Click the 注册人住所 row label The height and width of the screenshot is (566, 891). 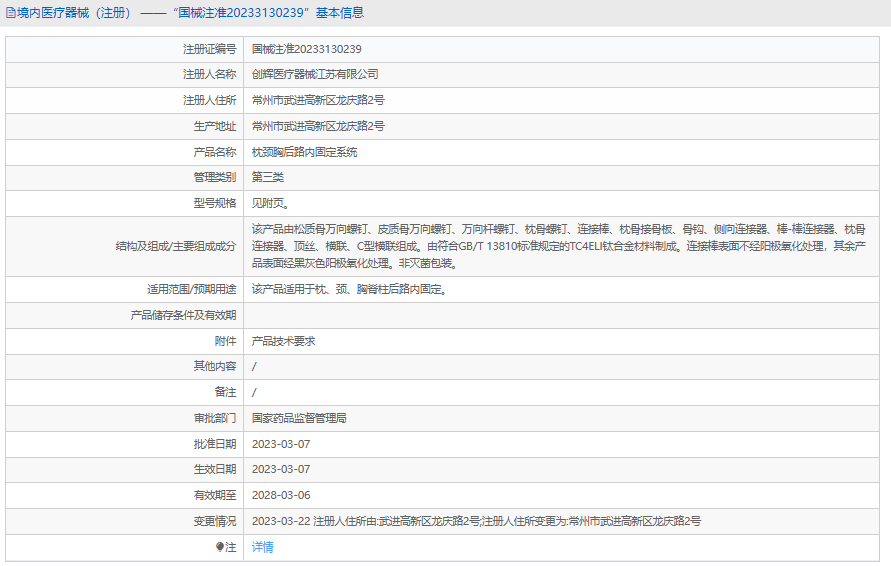[209, 100]
